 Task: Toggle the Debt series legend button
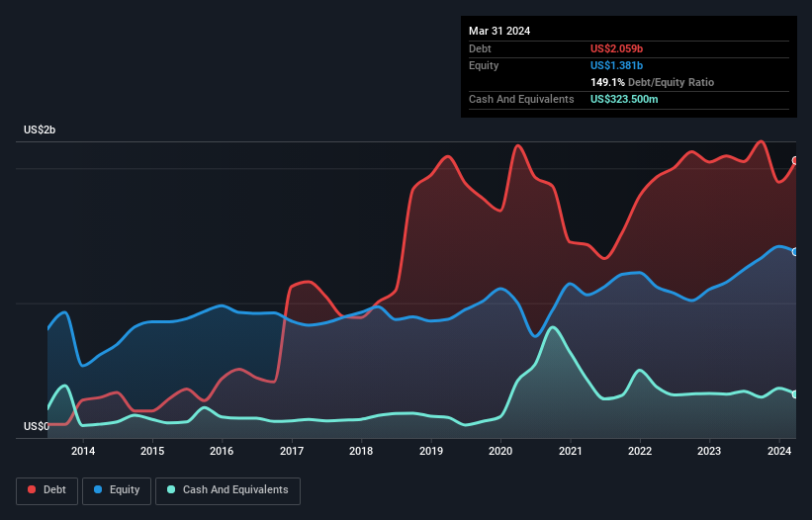point(47,490)
